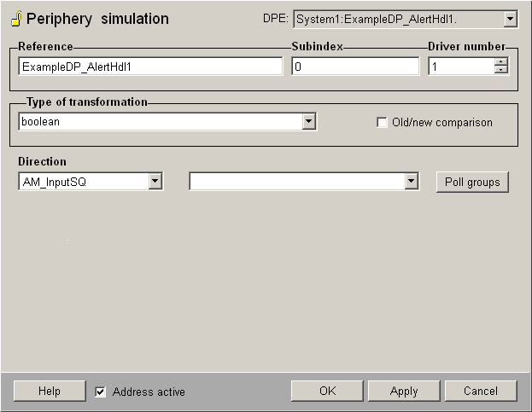Click the boolean transformation type field
This screenshot has width=532, height=412.
[x=160, y=122]
